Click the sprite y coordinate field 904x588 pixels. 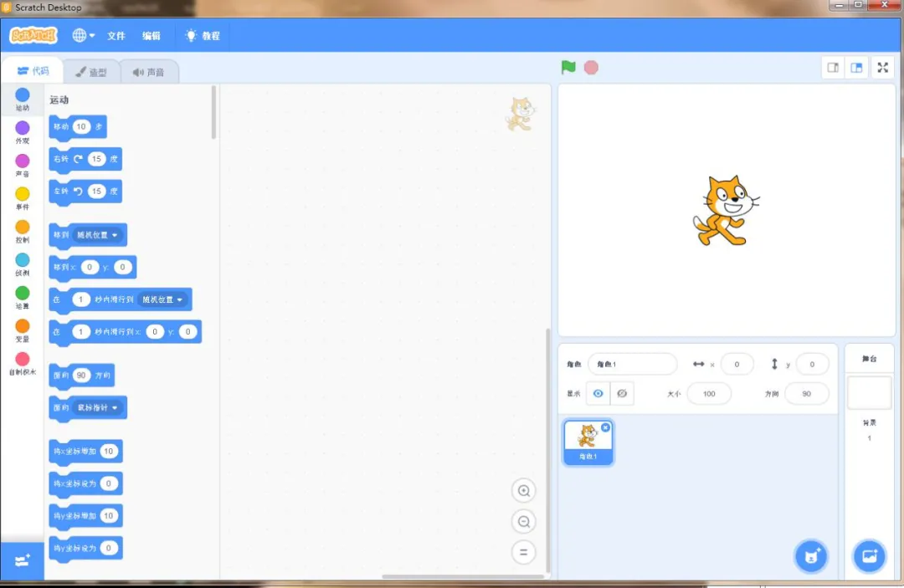(812, 364)
